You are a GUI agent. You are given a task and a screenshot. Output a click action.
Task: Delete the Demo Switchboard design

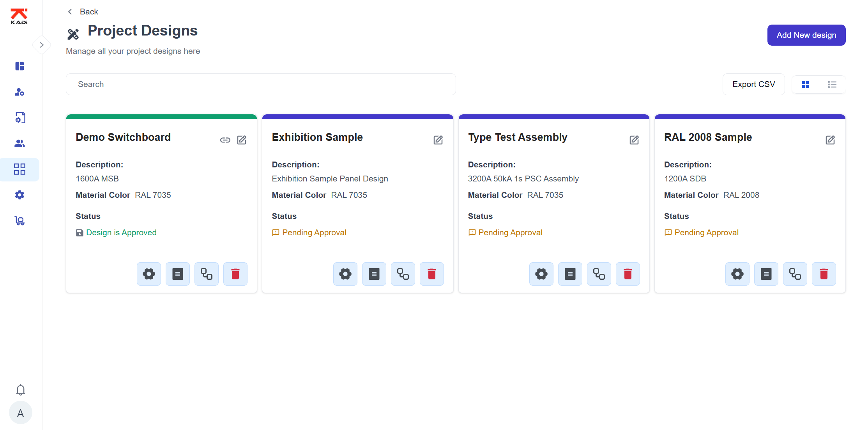[x=235, y=274]
